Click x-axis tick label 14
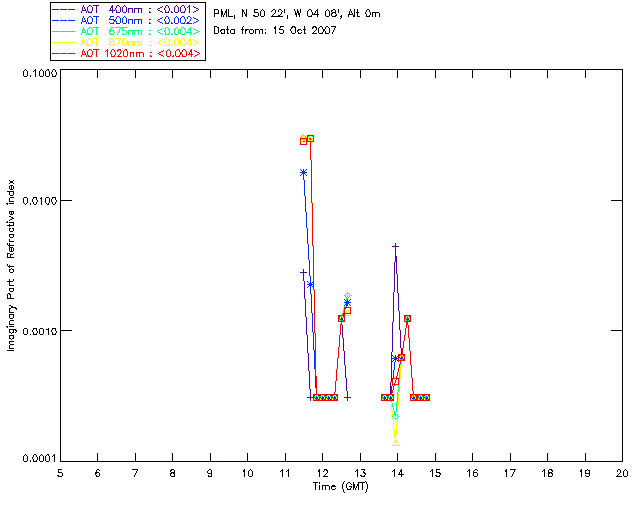The height and width of the screenshot is (512, 640). pyautogui.click(x=398, y=474)
